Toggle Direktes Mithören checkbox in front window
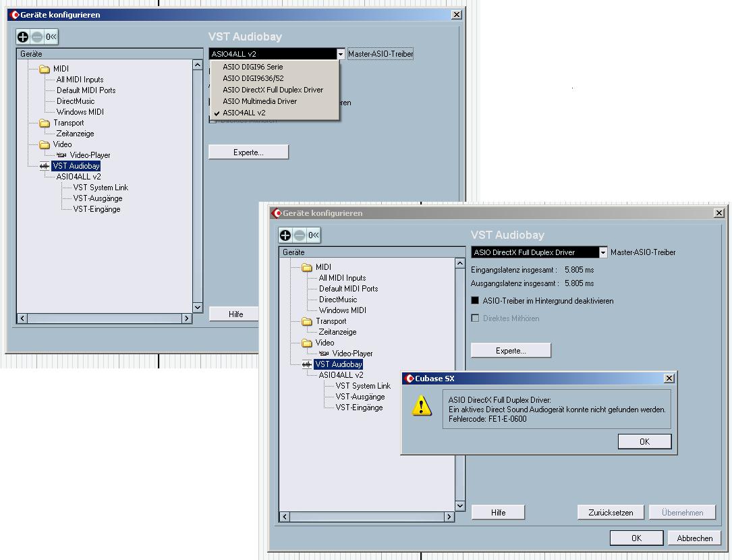 (x=475, y=318)
